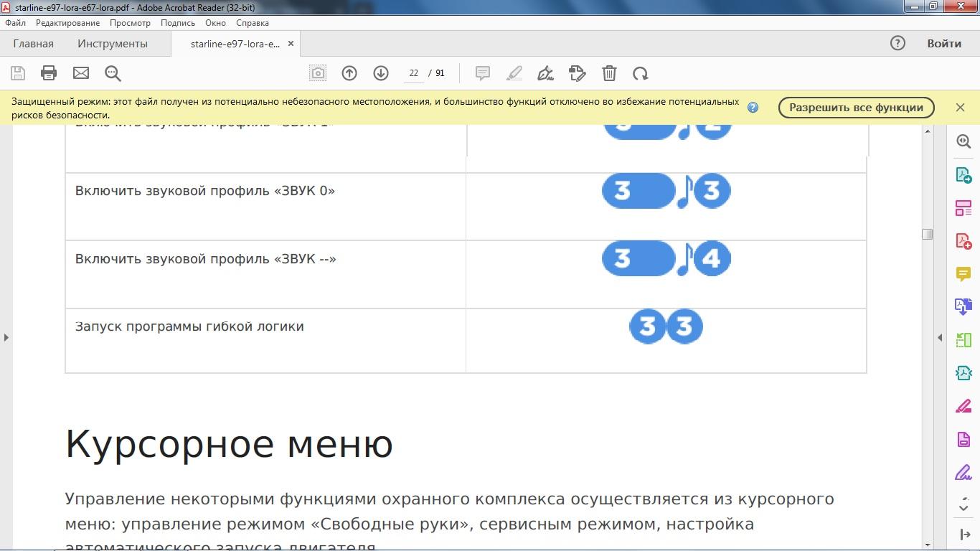Image resolution: width=980 pixels, height=551 pixels.
Task: Open the Scan and OCR tool in the right panel
Action: click(963, 373)
